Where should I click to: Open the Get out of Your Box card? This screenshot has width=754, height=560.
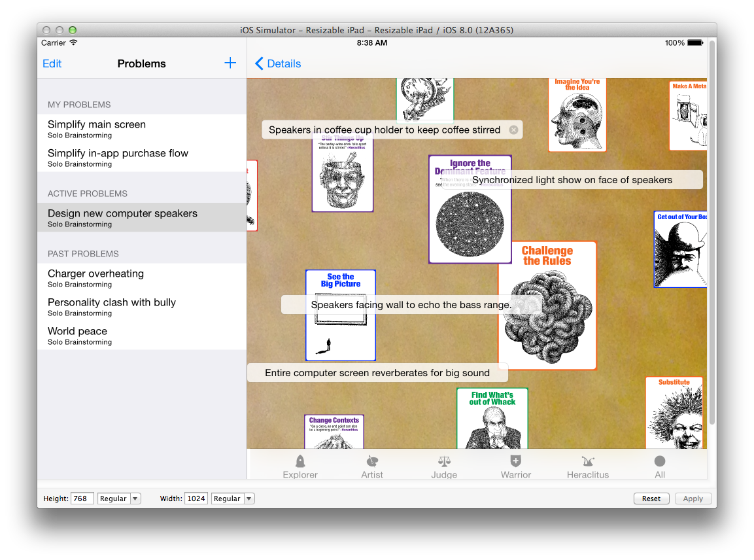tap(680, 249)
